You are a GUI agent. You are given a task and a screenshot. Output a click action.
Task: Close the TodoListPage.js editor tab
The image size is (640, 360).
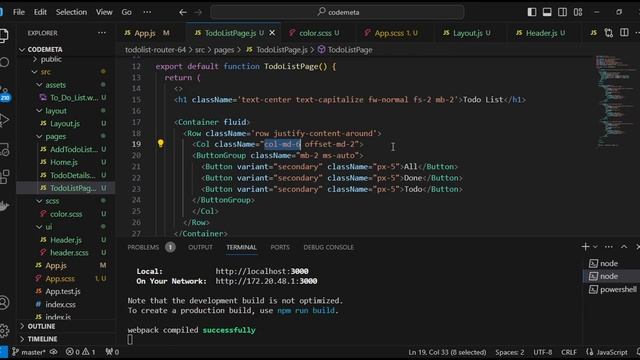pyautogui.click(x=272, y=33)
